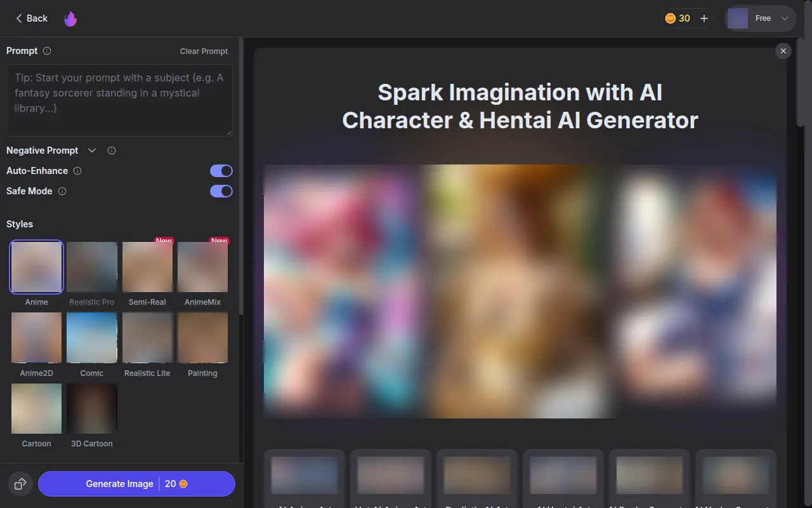The height and width of the screenshot is (508, 812).
Task: Open the Free plan account dropdown
Action: coord(760,18)
